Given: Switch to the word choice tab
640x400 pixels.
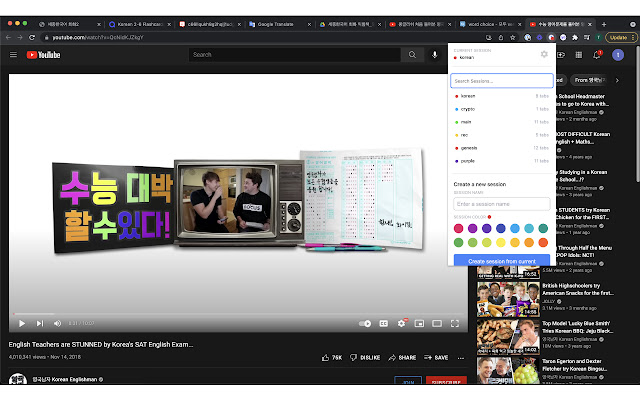Looking at the screenshot, I should click(x=491, y=24).
